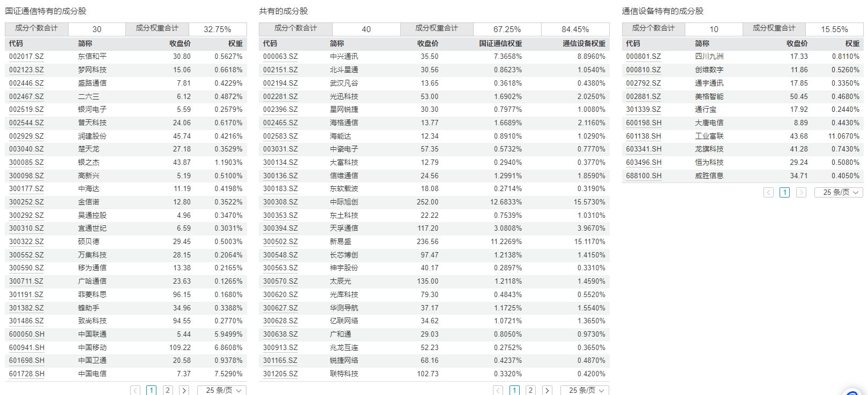
Task: Sort right table by 简称 column header
Action: (x=702, y=43)
